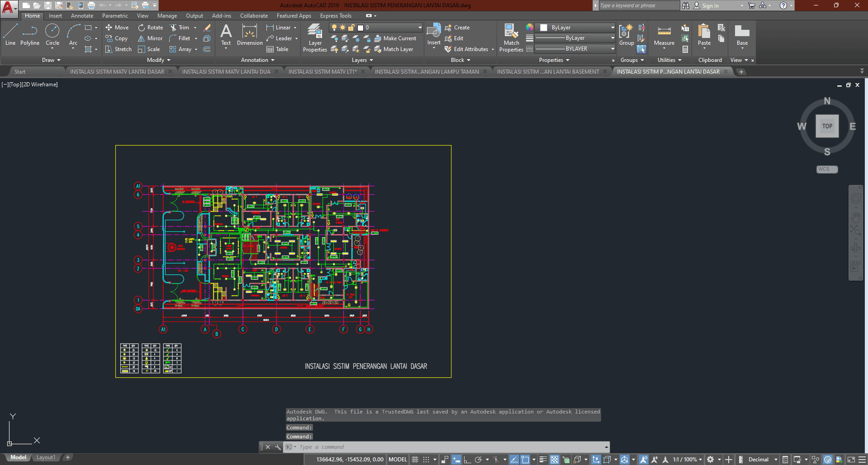Open INSTALASI SISTIM MATV LANTAI DUA tab
The image size is (868, 465).
pos(226,71)
